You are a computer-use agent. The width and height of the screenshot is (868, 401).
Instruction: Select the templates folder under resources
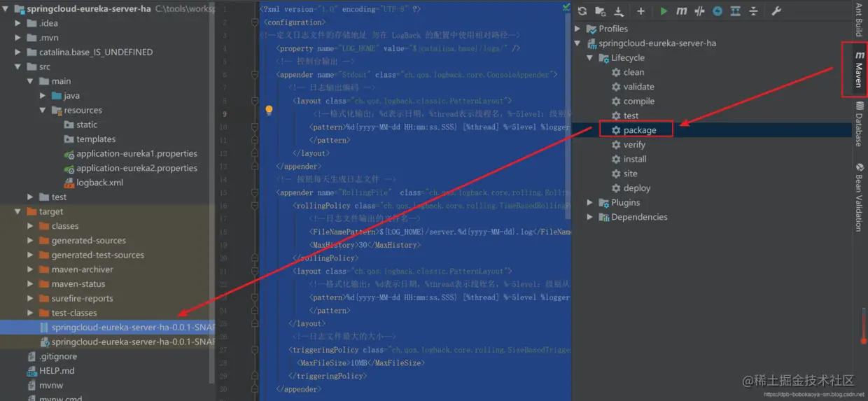click(x=90, y=139)
